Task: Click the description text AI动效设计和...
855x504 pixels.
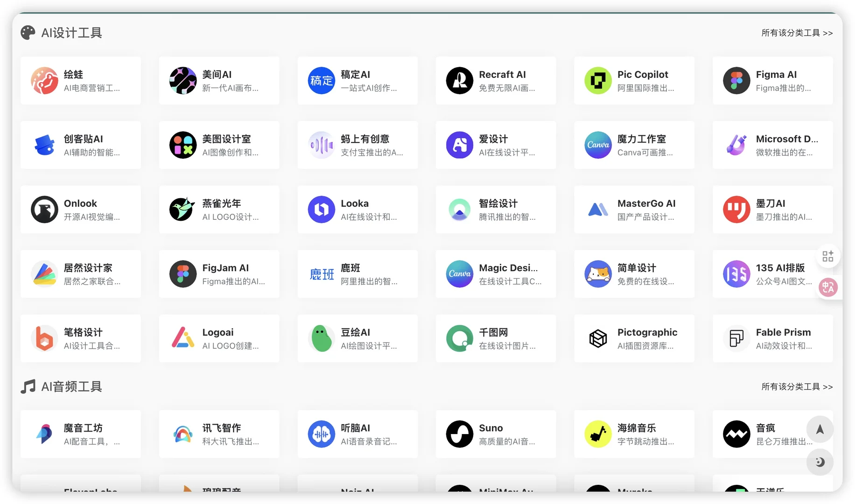Action: coord(784,346)
